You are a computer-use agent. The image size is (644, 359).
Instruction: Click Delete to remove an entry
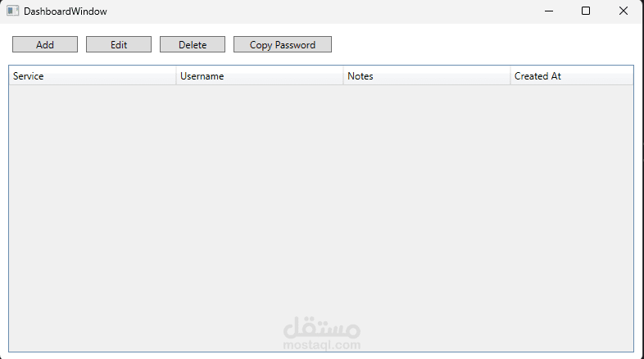[193, 44]
